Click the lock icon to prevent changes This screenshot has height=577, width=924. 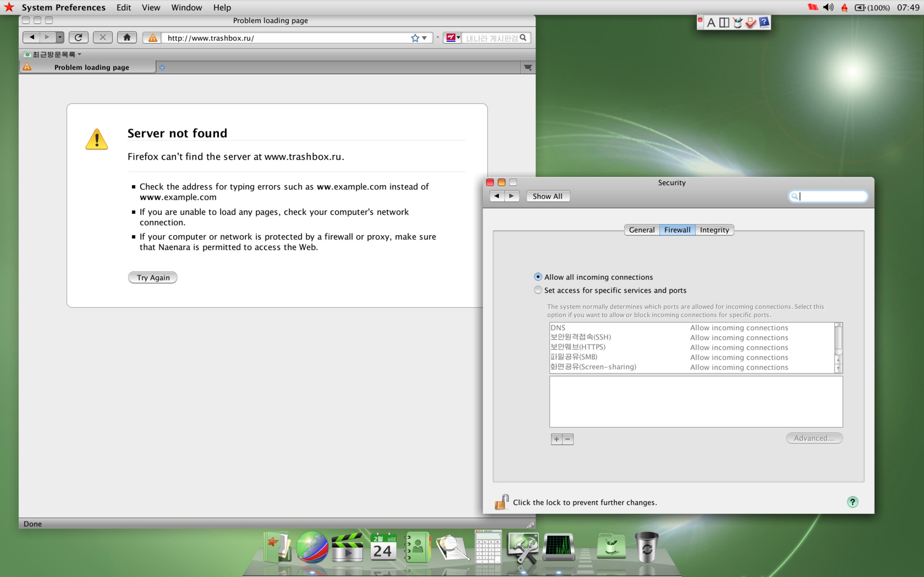click(x=501, y=502)
